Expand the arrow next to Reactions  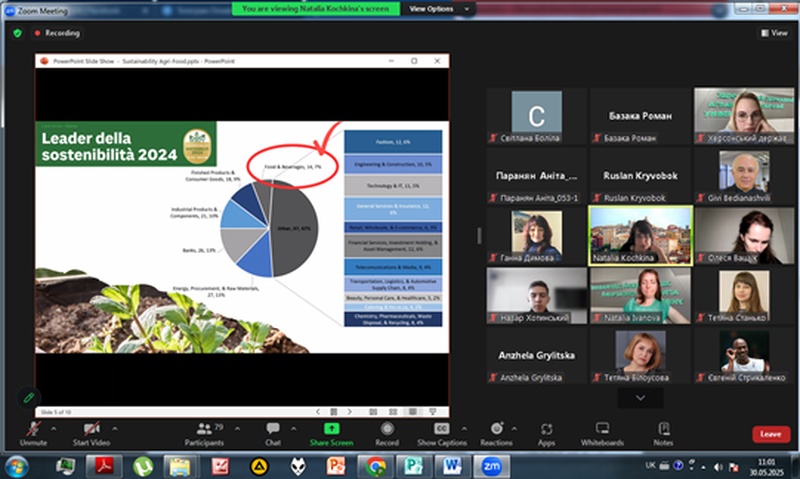click(514, 428)
